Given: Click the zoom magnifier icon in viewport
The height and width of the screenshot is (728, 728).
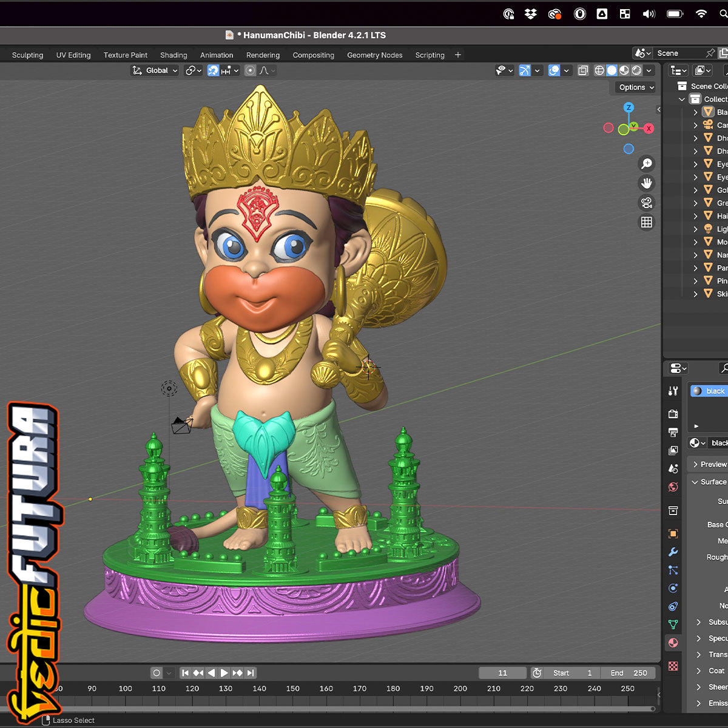Looking at the screenshot, I should [647, 164].
